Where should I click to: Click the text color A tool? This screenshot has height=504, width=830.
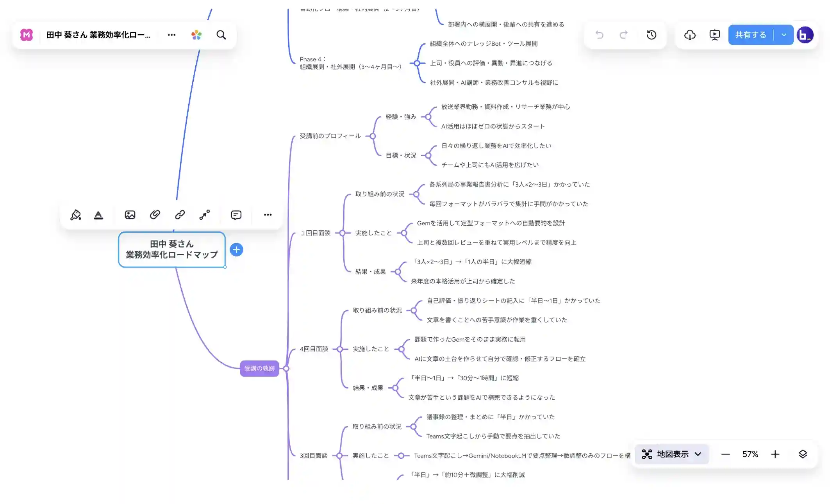point(98,215)
